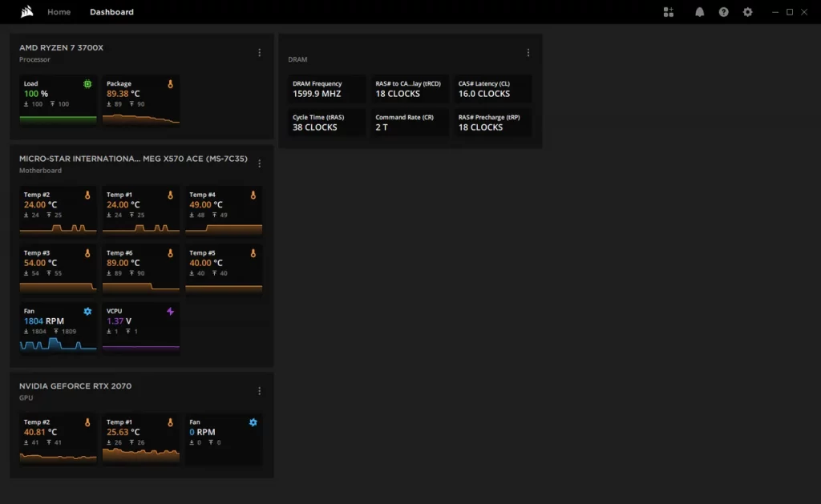Click the purple lightning icon on VCPU card
Viewport: 821px width, 504px height.
point(170,312)
